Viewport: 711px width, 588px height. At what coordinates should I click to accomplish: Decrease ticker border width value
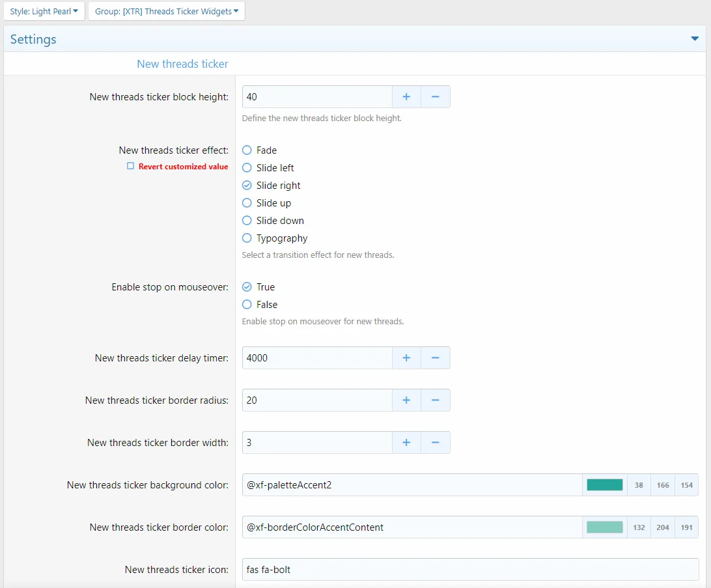pyautogui.click(x=436, y=443)
